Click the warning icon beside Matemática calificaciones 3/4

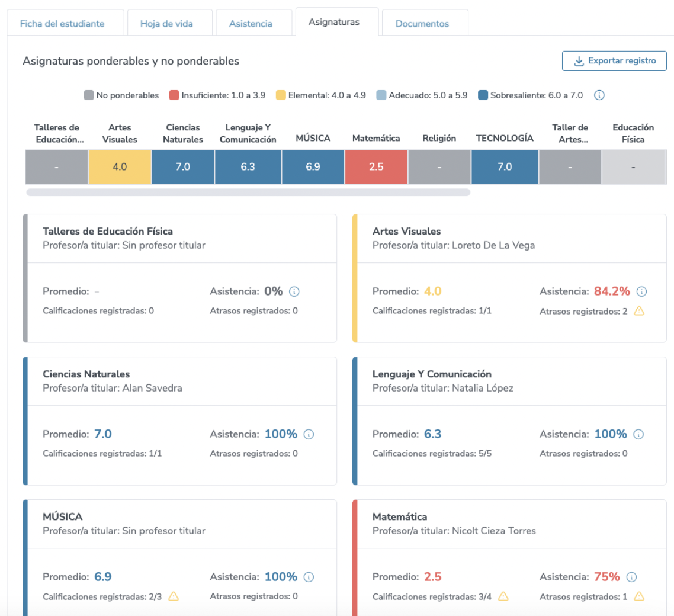[503, 596]
